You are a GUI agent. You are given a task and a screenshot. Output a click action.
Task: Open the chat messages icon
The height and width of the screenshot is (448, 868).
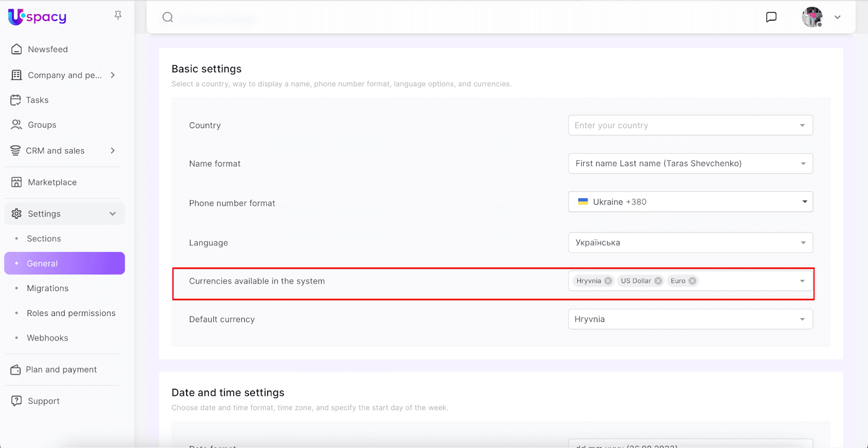coord(771,17)
